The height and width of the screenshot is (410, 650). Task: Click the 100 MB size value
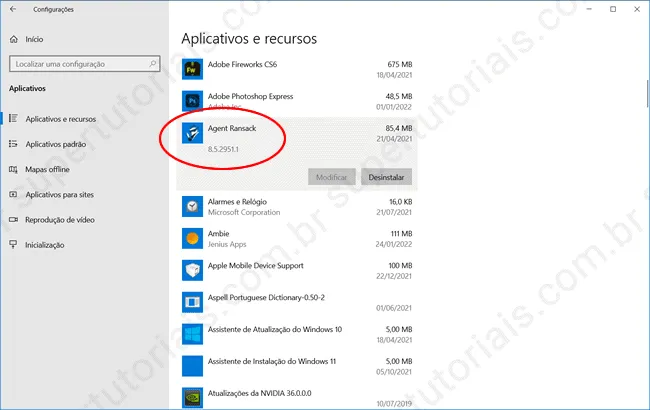coord(400,265)
